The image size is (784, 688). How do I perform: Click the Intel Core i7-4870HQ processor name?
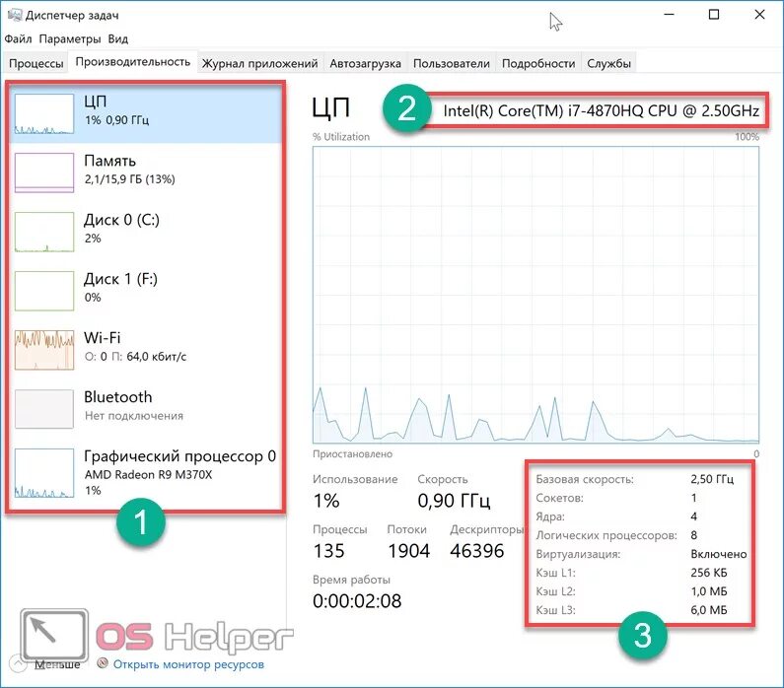coord(601,110)
